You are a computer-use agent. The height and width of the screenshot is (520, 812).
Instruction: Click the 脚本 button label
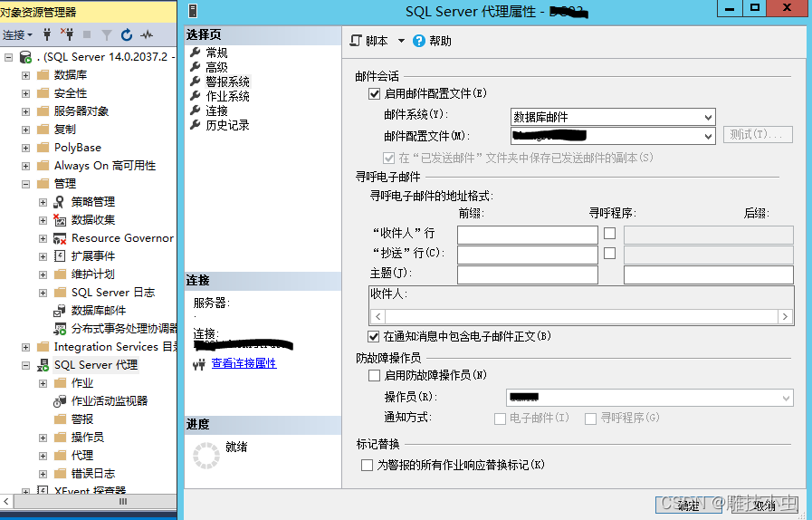point(377,41)
